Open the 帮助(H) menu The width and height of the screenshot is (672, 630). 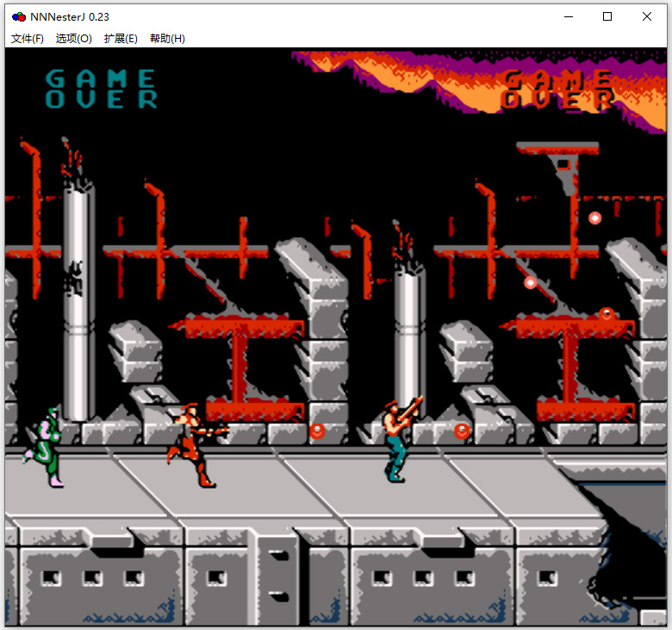click(x=167, y=39)
